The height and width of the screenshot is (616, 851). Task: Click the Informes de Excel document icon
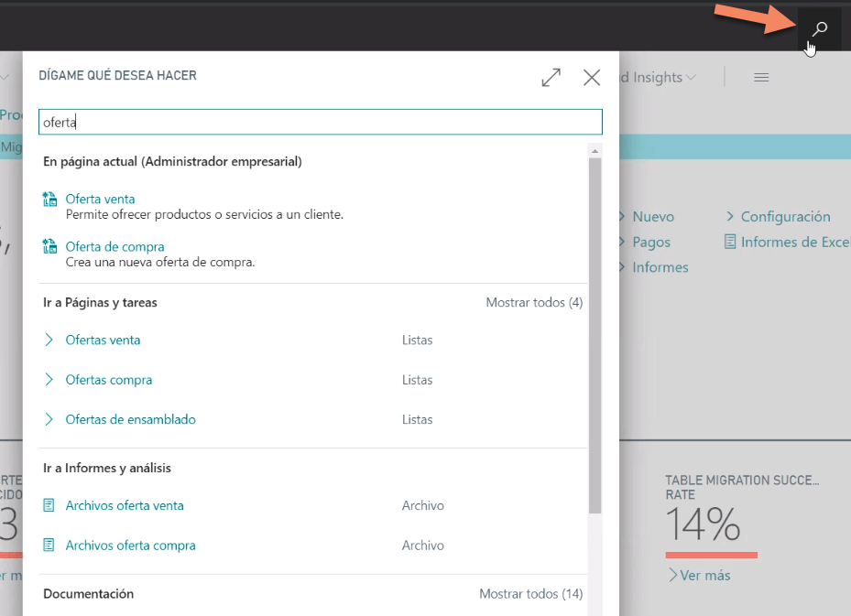[730, 243]
